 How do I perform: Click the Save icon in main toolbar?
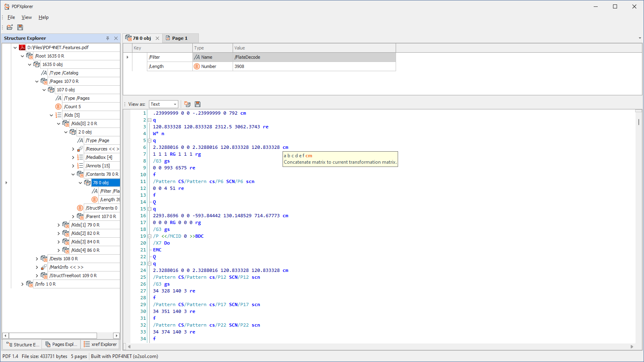point(20,27)
